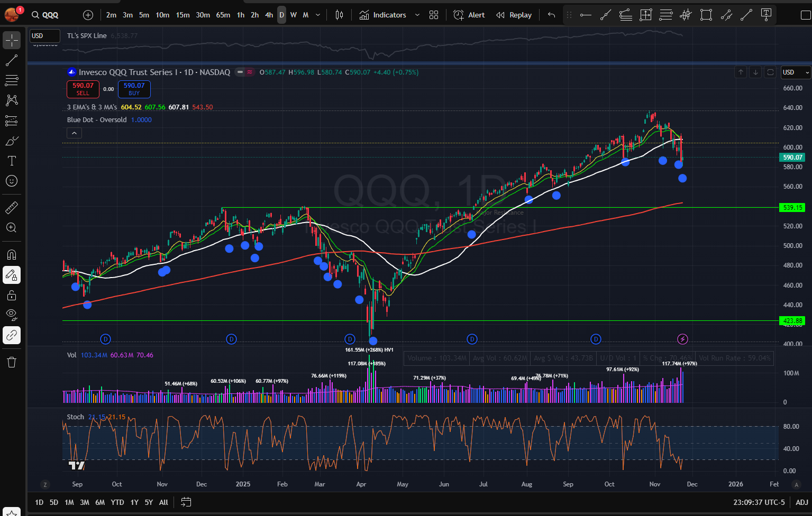This screenshot has width=812, height=516.
Task: Click the Stoch indicator legend title
Action: [76, 417]
